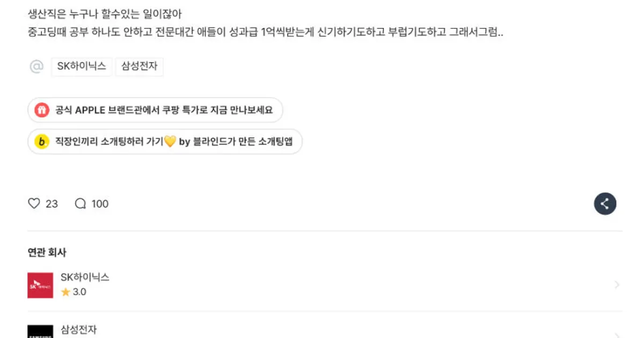Click the like count number 23
644x338 pixels.
tap(52, 204)
